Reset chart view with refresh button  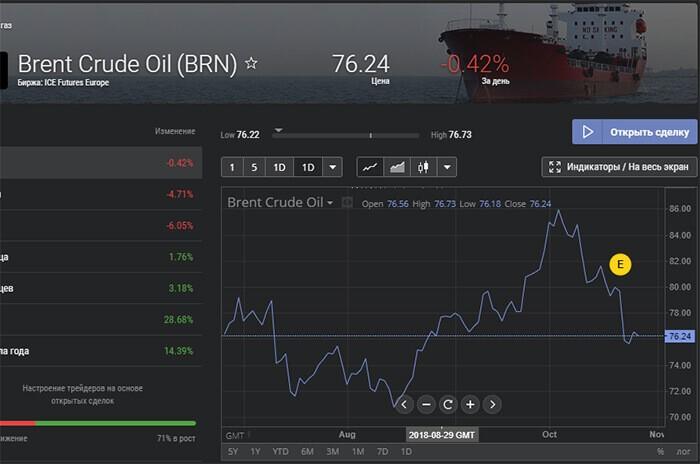pos(447,404)
